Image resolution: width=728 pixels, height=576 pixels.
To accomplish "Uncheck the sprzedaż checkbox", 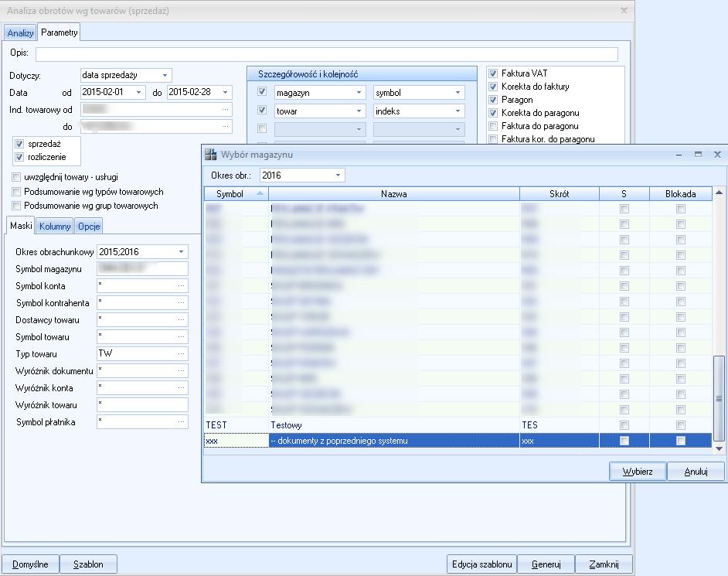I will coord(19,144).
